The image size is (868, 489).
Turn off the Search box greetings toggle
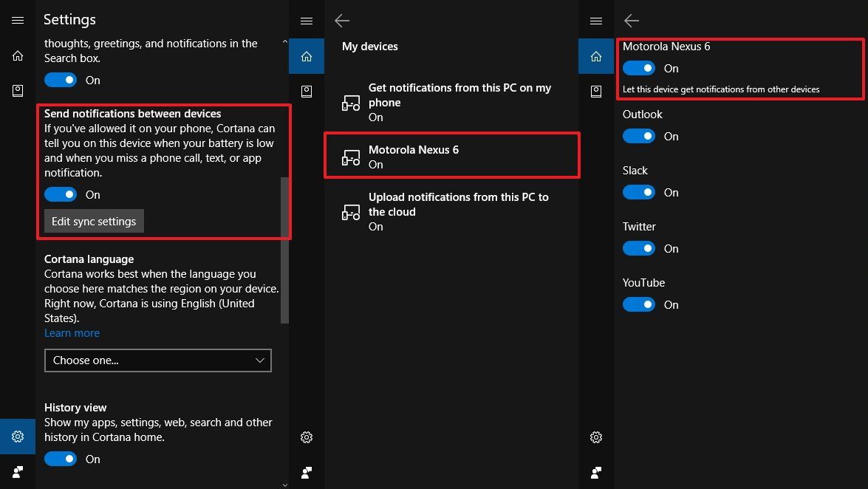point(61,81)
